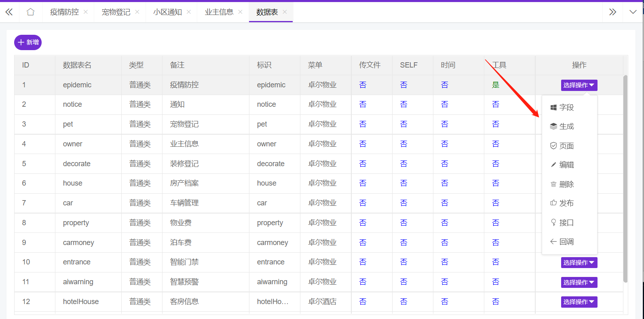This screenshot has width=644, height=319.
Task: Choose 发布 from the operations menu
Action: (569, 203)
